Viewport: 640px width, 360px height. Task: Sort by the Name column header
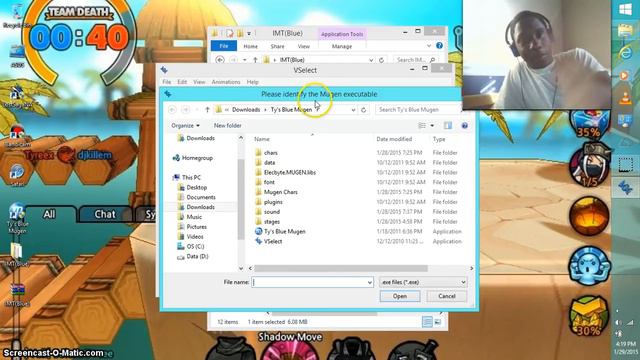point(262,139)
